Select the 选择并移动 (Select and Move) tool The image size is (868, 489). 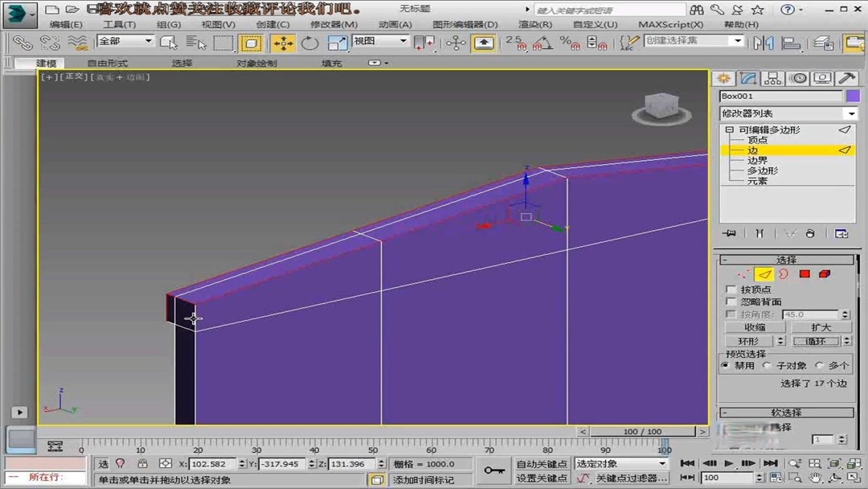point(283,43)
